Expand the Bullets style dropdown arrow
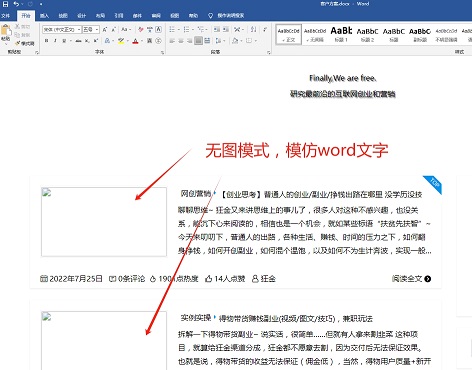The width and height of the screenshot is (472, 370). coord(179,29)
